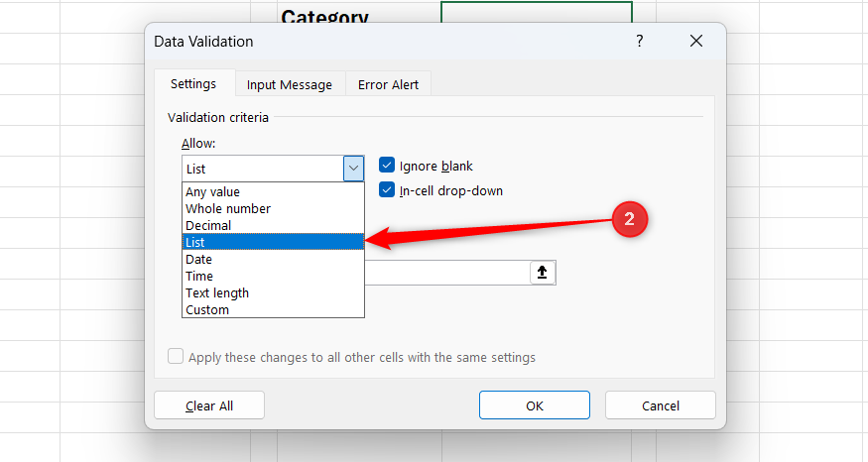This screenshot has width=868, height=462.
Task: Close the Data Validation dialog
Action: click(x=695, y=41)
